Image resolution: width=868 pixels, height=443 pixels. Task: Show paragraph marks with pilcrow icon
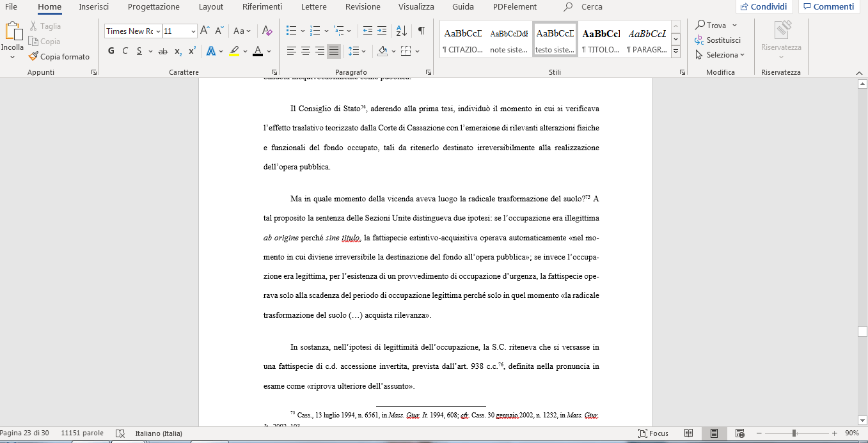point(421,31)
